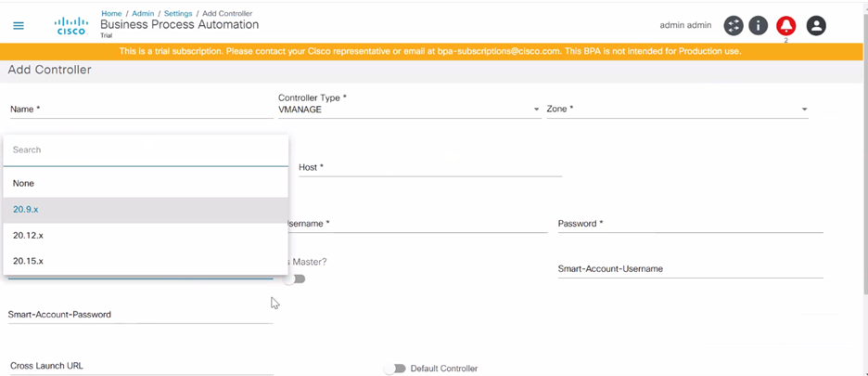Viewport: 868px width, 376px height.
Task: Open the user profile icon
Action: pyautogui.click(x=816, y=26)
